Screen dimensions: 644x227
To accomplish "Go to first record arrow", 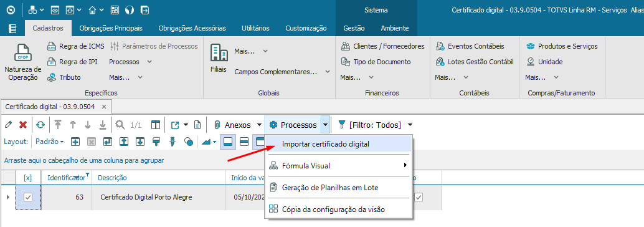I will point(57,125).
